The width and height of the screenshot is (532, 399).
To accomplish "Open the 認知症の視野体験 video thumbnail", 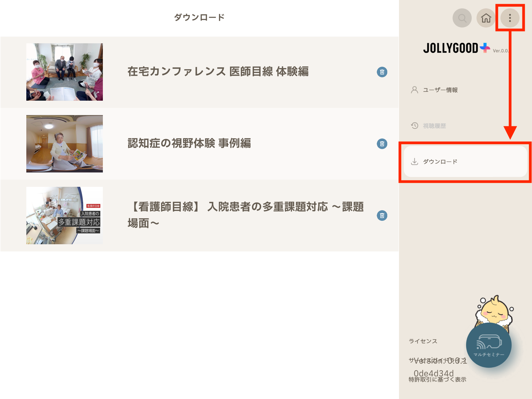I will click(x=64, y=144).
